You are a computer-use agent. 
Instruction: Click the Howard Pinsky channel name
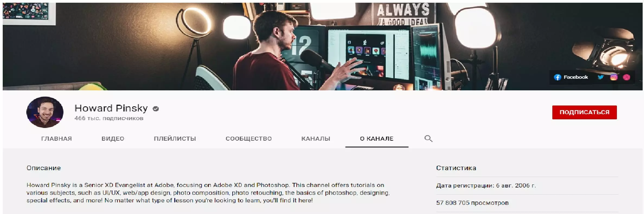pyautogui.click(x=111, y=108)
